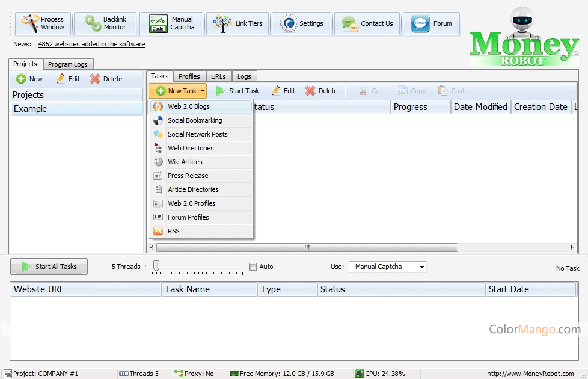Image resolution: width=588 pixels, height=379 pixels.
Task: Click the Progress column header
Action: point(420,107)
